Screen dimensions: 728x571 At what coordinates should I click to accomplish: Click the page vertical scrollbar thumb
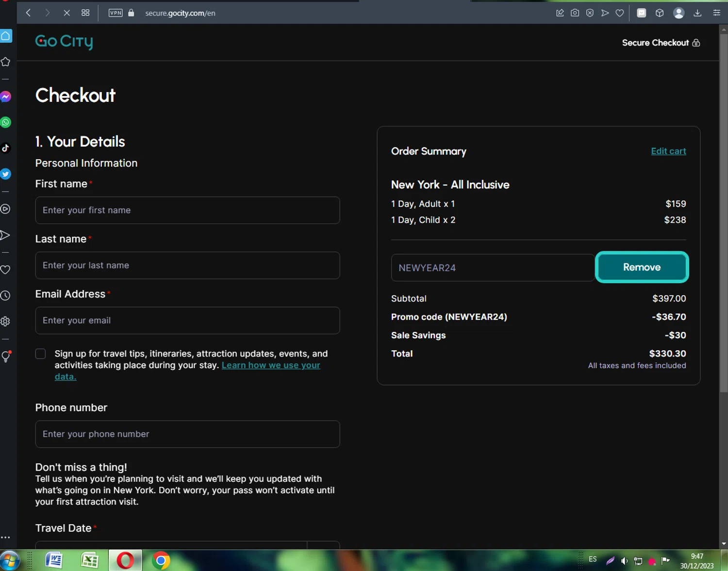[723, 213]
